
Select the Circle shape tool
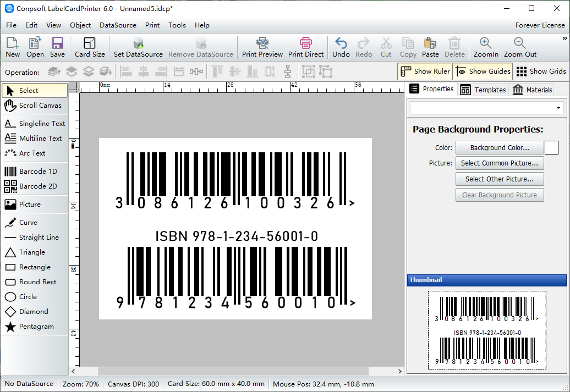[35, 297]
